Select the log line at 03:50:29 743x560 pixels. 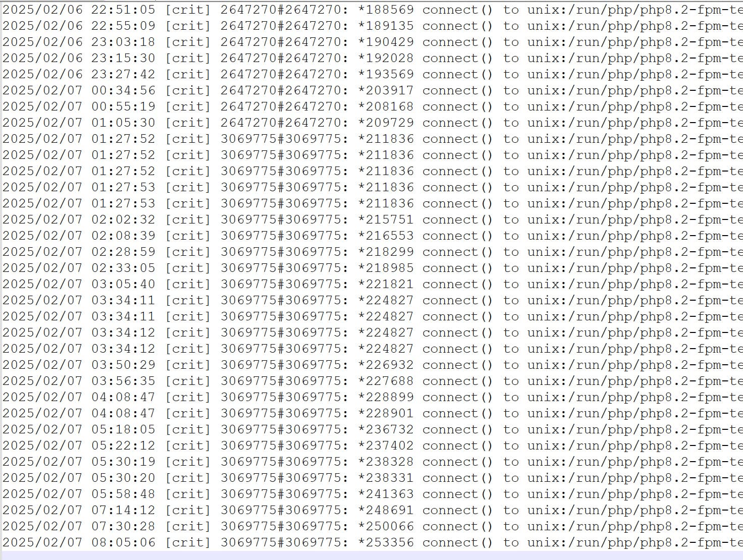pos(371,365)
